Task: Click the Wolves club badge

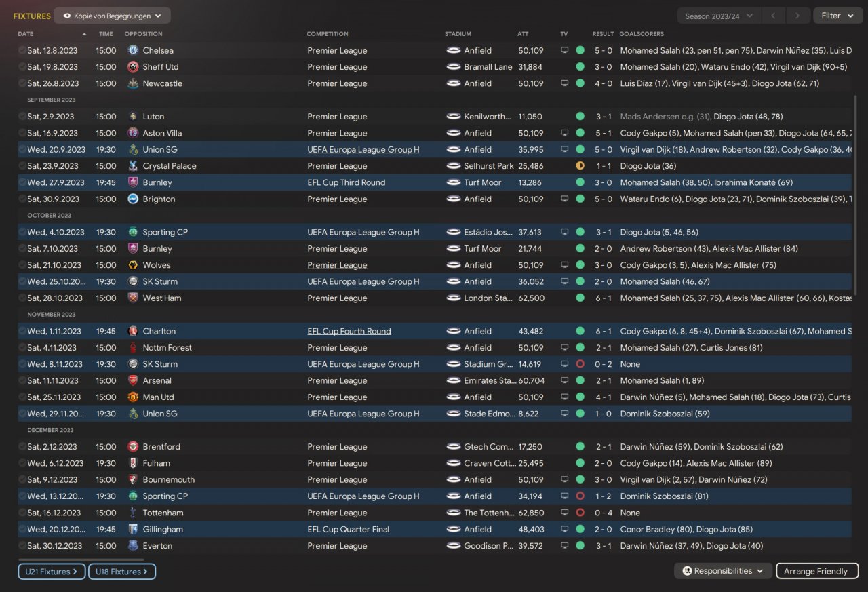Action: point(133,265)
